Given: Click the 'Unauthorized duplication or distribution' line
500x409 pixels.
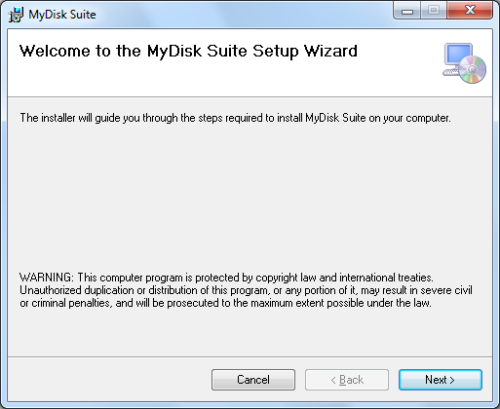Looking at the screenshot, I should coord(246,290).
